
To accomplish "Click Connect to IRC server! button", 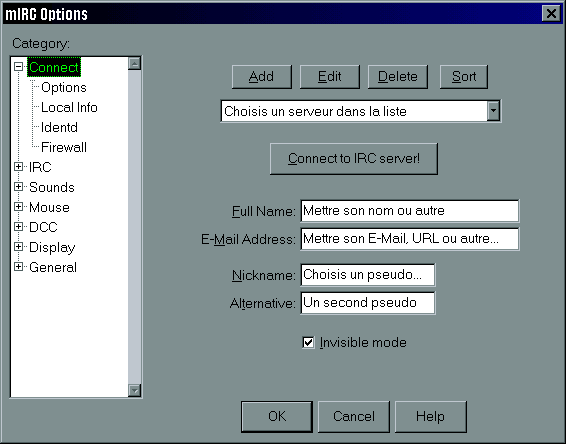I will coord(354,158).
